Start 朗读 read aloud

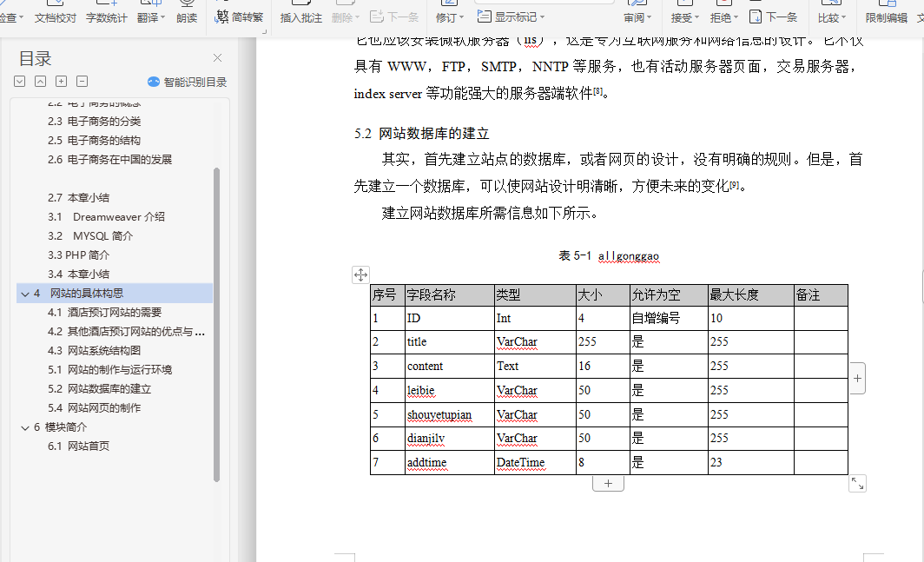pyautogui.click(x=187, y=17)
